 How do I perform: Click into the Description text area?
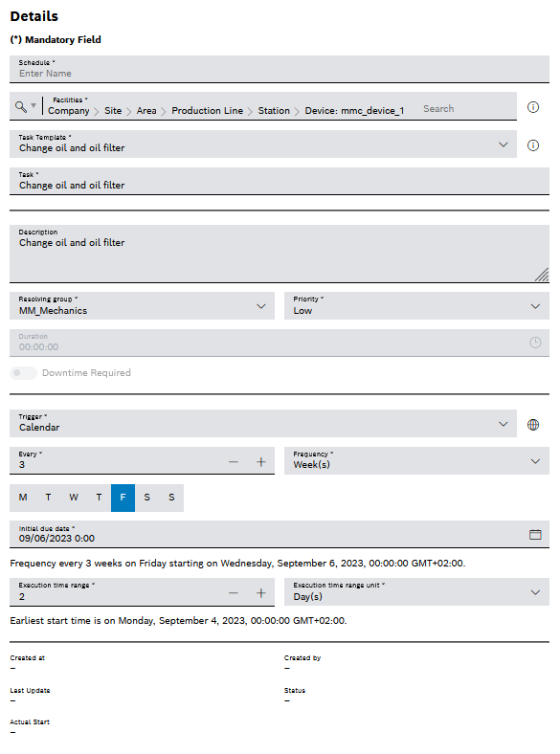[x=280, y=254]
